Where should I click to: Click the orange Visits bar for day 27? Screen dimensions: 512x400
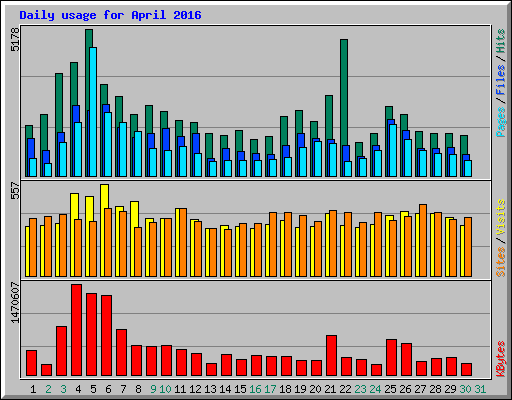pos(423,241)
